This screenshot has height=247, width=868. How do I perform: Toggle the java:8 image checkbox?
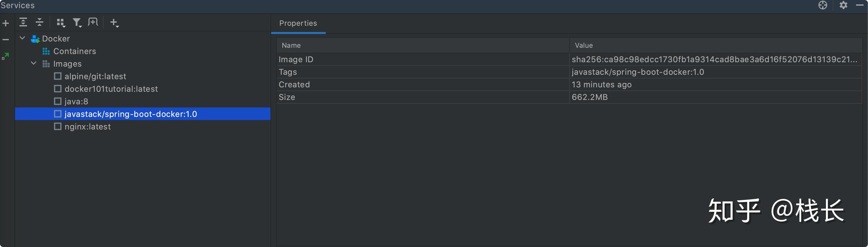[x=58, y=101]
